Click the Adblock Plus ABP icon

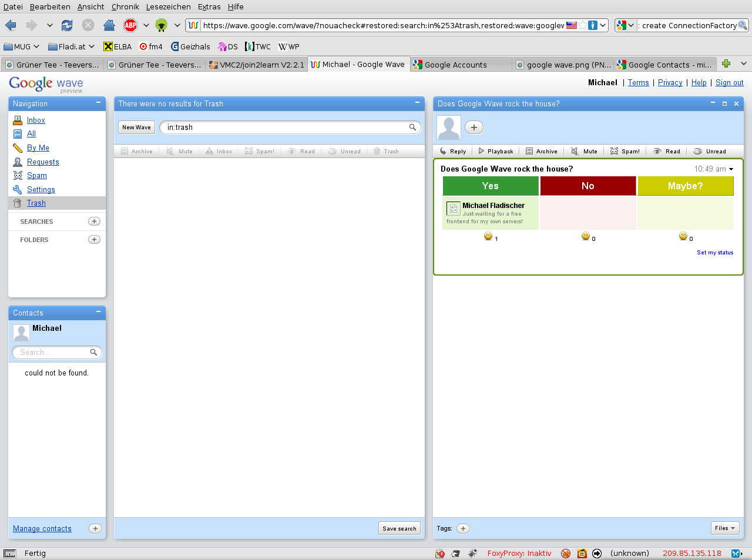point(130,25)
